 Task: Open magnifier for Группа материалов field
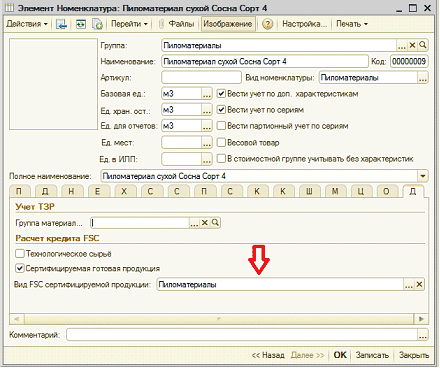pyautogui.click(x=215, y=222)
